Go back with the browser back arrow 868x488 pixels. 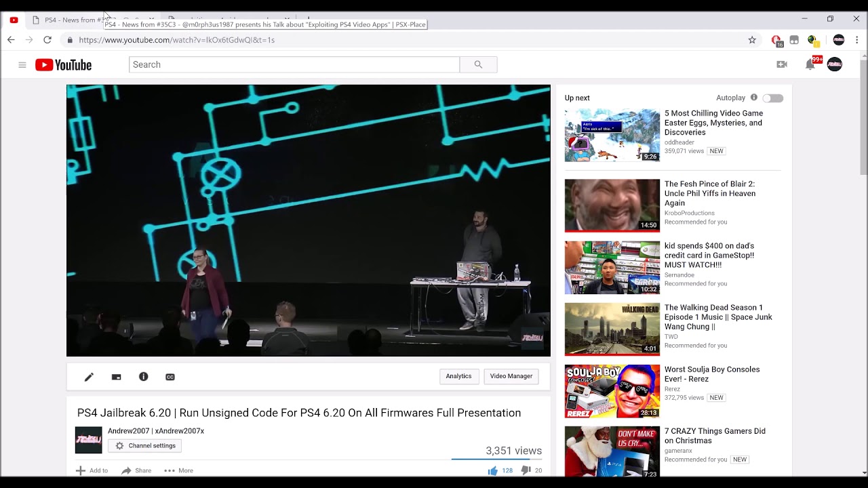(x=11, y=40)
